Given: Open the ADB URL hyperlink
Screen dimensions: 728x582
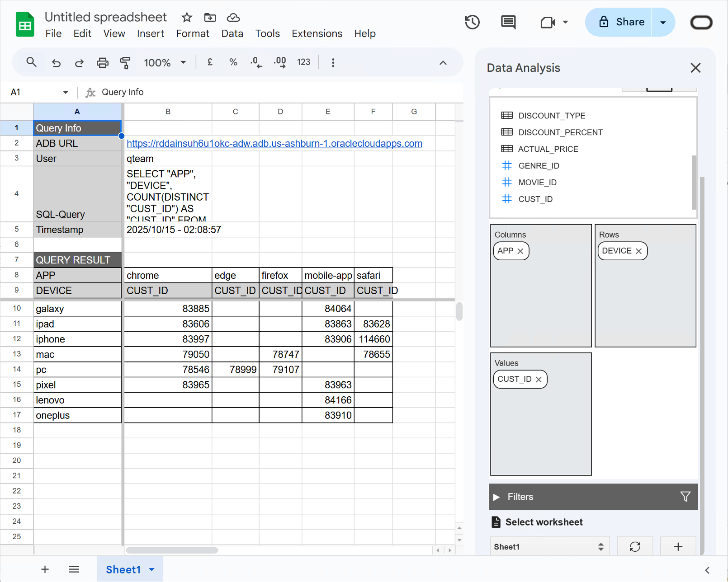Looking at the screenshot, I should coord(274,143).
